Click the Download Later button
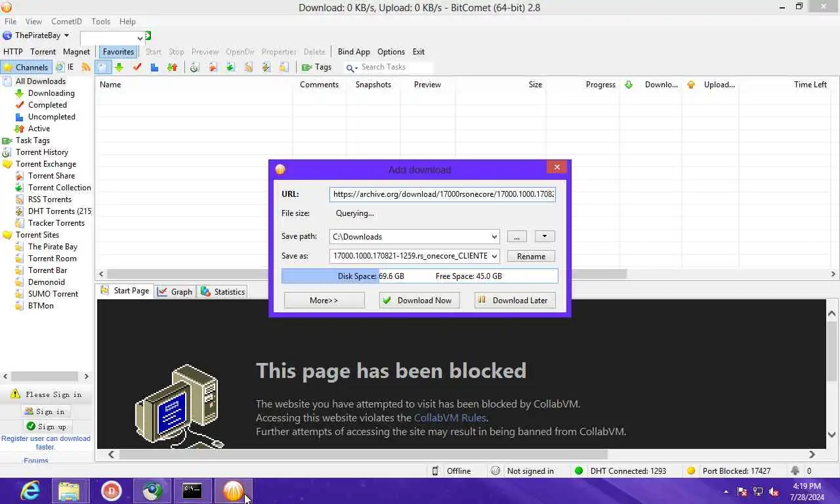Image resolution: width=840 pixels, height=504 pixels. click(515, 301)
